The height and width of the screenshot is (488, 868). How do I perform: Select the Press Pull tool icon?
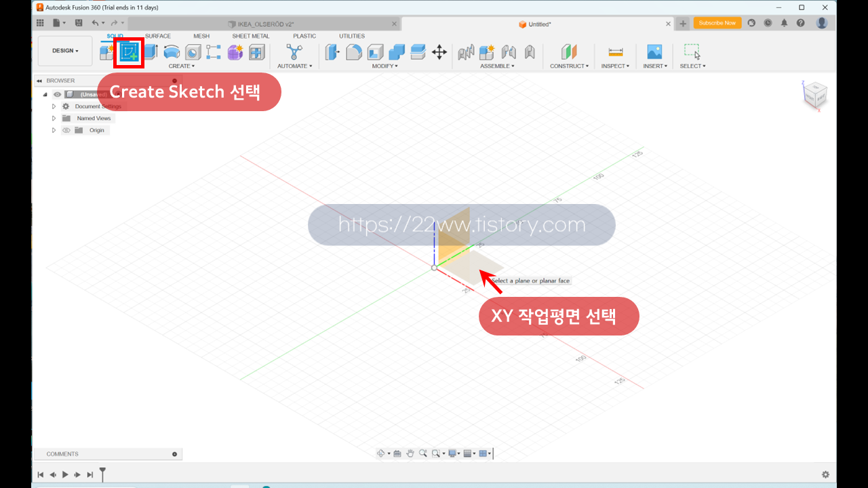[332, 52]
